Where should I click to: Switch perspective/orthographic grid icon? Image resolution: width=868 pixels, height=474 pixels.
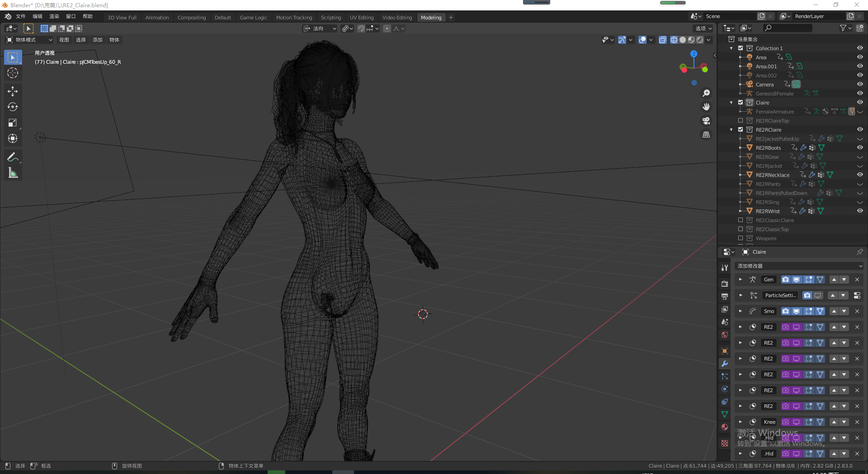coord(706,135)
